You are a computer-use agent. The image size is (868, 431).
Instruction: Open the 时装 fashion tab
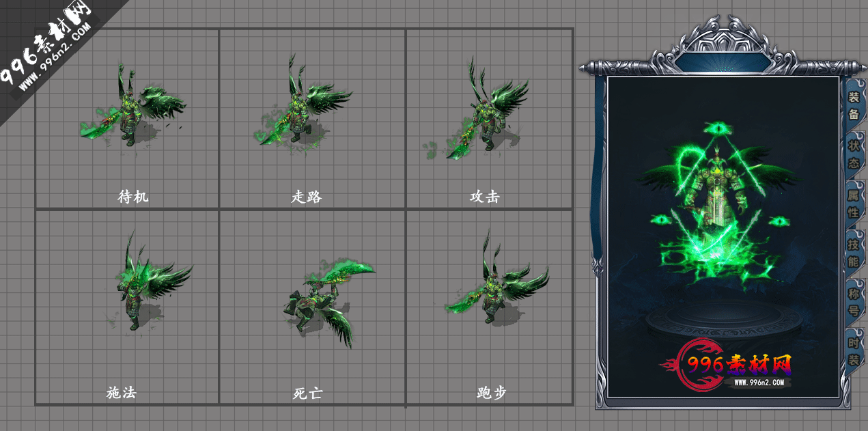tap(854, 351)
